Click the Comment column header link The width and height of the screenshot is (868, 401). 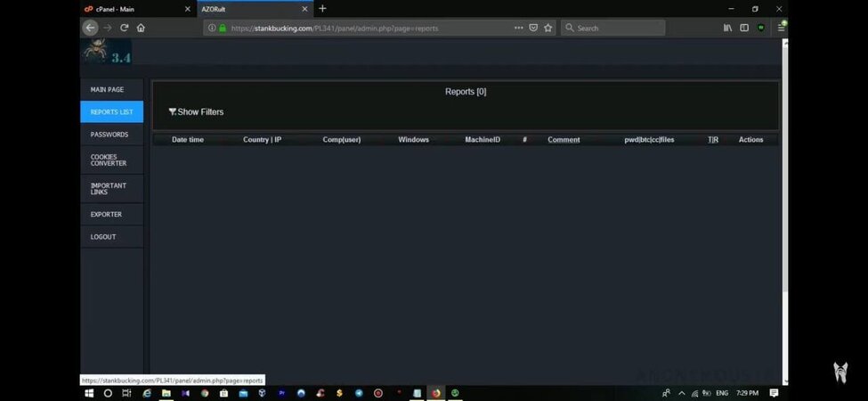click(x=564, y=140)
